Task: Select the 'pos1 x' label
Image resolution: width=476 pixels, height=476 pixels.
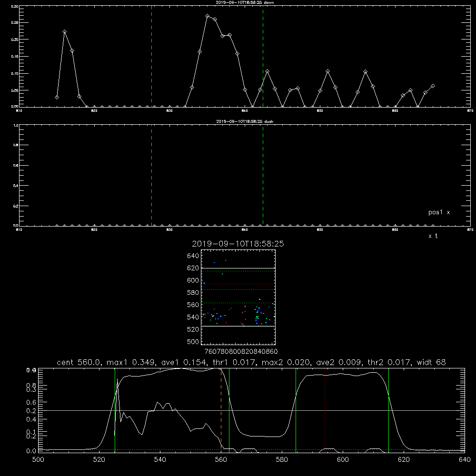Action: point(439,212)
